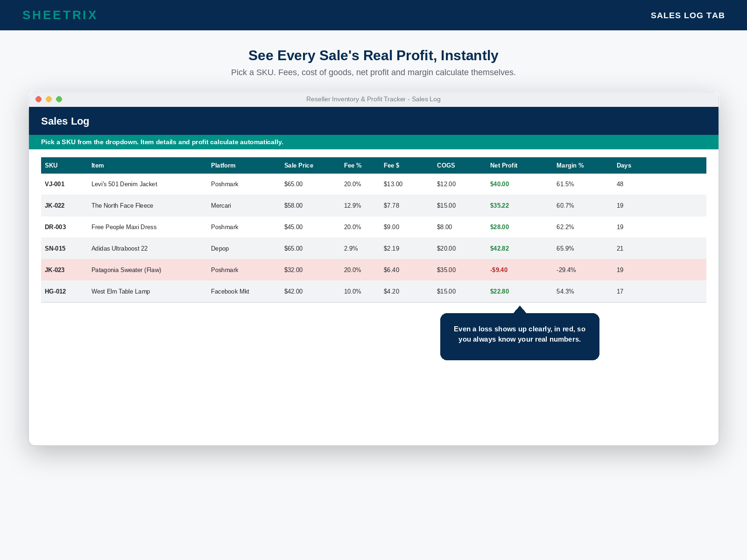This screenshot has width=747, height=560.
Task: Click the $12.00 COGS cell
Action: point(446,184)
